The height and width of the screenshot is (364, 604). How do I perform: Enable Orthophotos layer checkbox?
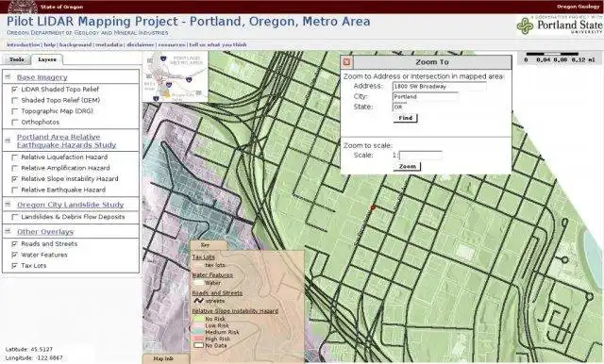pyautogui.click(x=15, y=123)
